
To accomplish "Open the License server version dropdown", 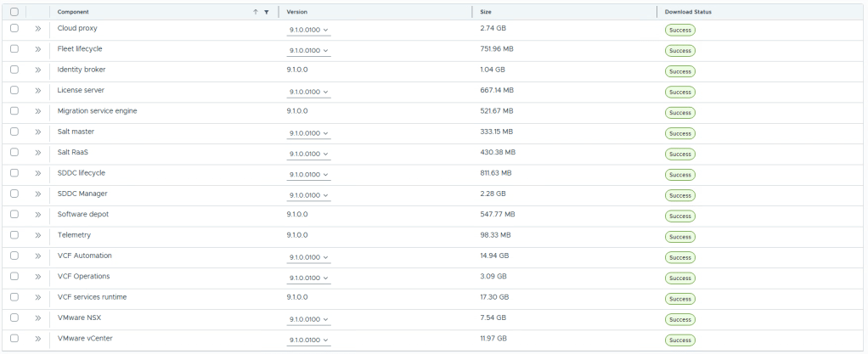I will tap(309, 92).
